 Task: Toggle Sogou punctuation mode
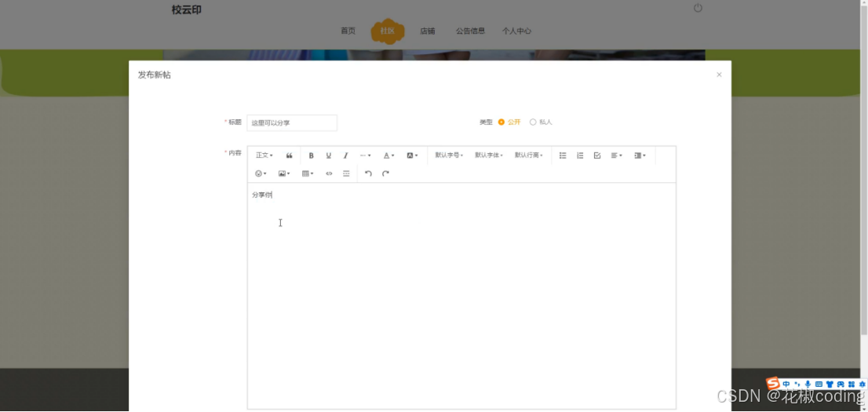(x=797, y=384)
